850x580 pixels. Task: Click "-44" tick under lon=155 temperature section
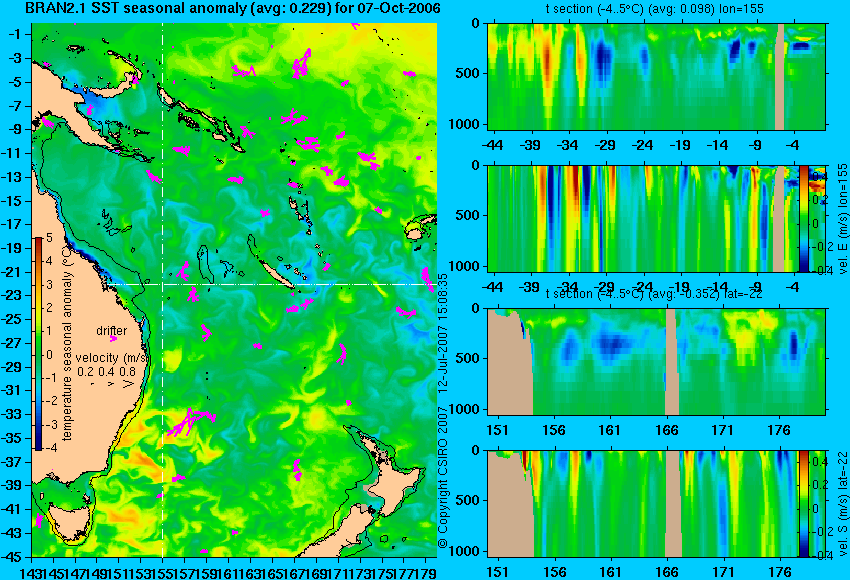coord(492,145)
